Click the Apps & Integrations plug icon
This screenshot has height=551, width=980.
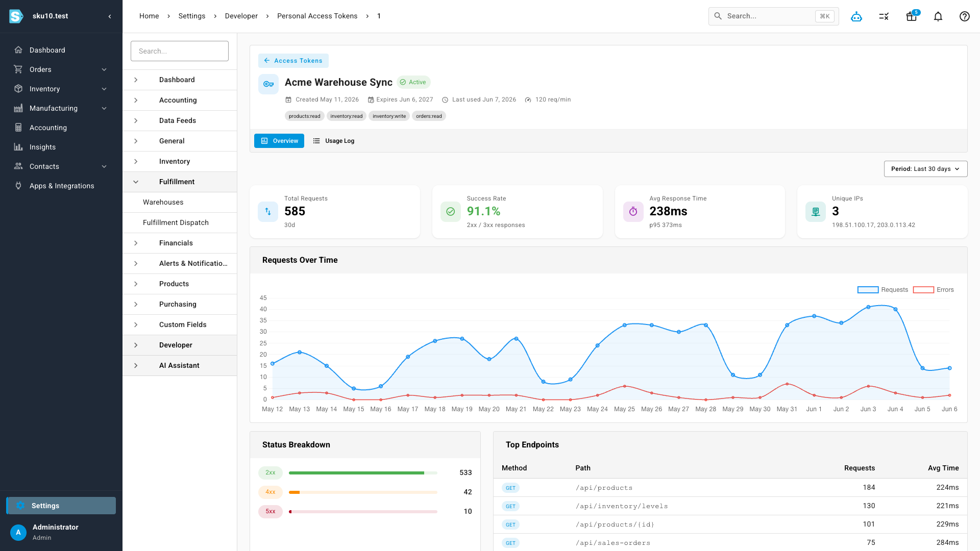tap(18, 186)
